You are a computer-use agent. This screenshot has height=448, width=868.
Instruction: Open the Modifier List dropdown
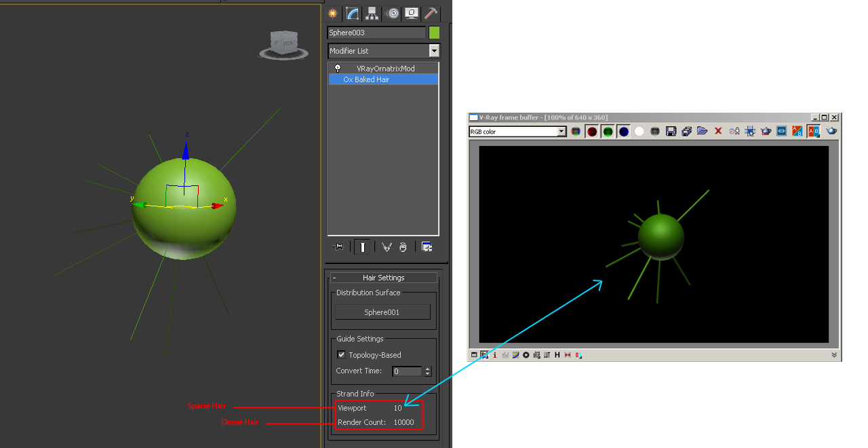434,51
